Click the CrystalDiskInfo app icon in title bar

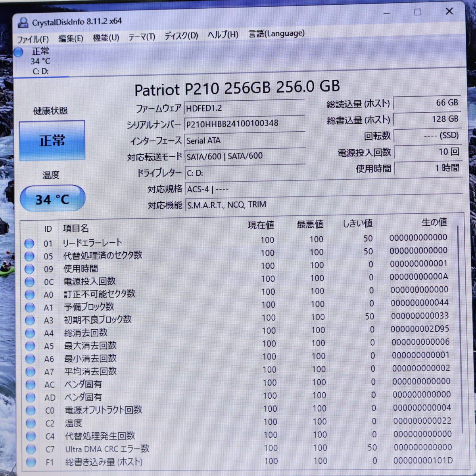23,23
